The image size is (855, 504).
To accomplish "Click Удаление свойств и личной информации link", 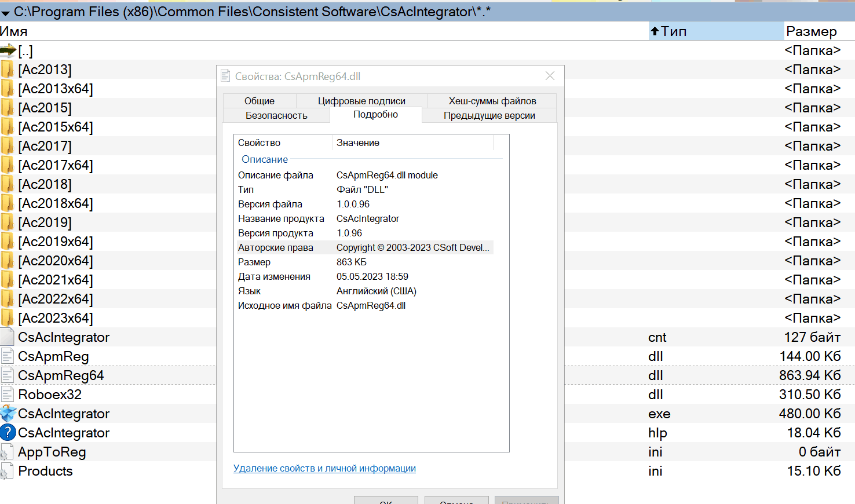I will coord(324,468).
